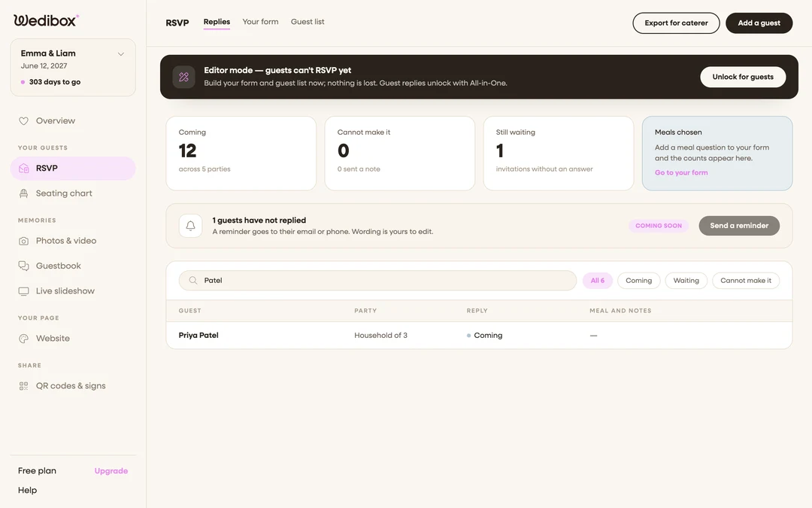Click the MEAL AND NOTES column header
Image resolution: width=812 pixels, height=508 pixels.
(620, 311)
